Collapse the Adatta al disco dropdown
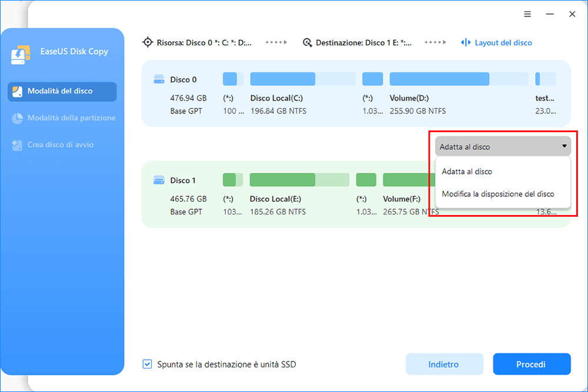 coord(503,146)
